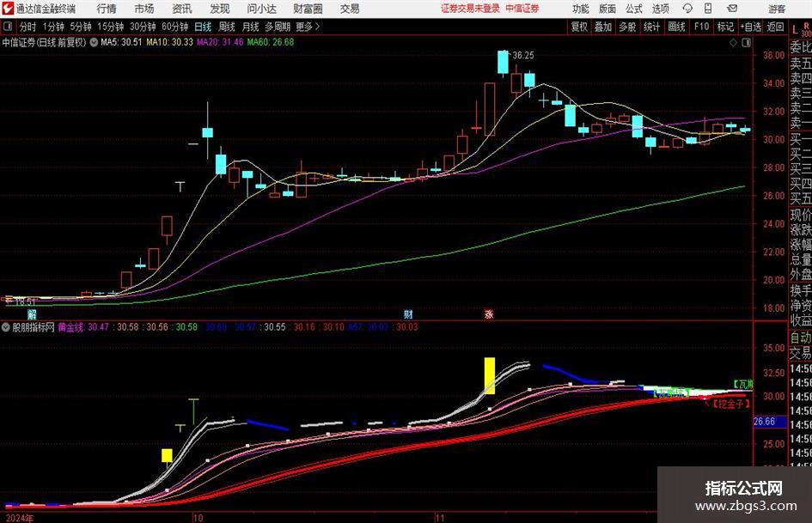Screen dimensions: 812x523
Task: Switch to 周线 period tab
Action: click(227, 27)
